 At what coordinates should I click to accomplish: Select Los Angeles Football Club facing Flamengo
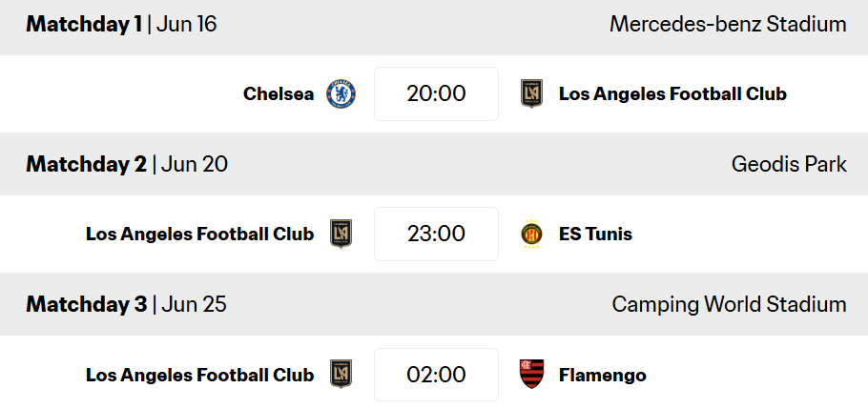pos(200,375)
